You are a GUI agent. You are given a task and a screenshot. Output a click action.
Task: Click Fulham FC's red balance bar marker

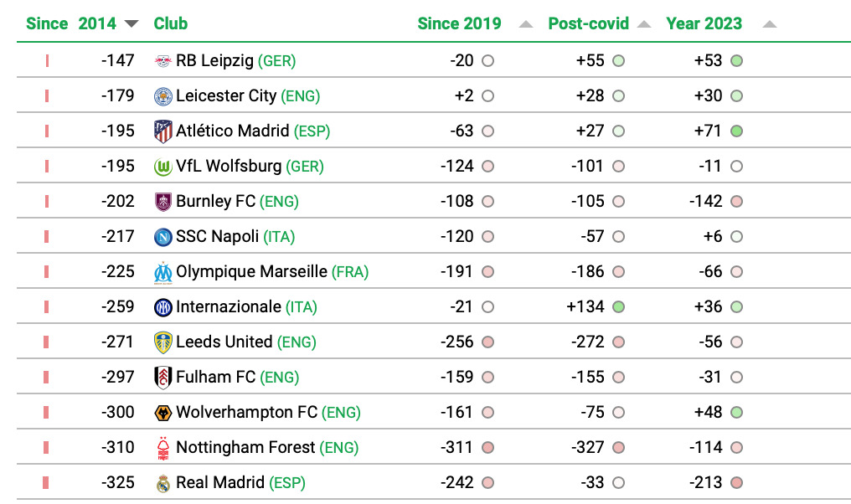[46, 377]
